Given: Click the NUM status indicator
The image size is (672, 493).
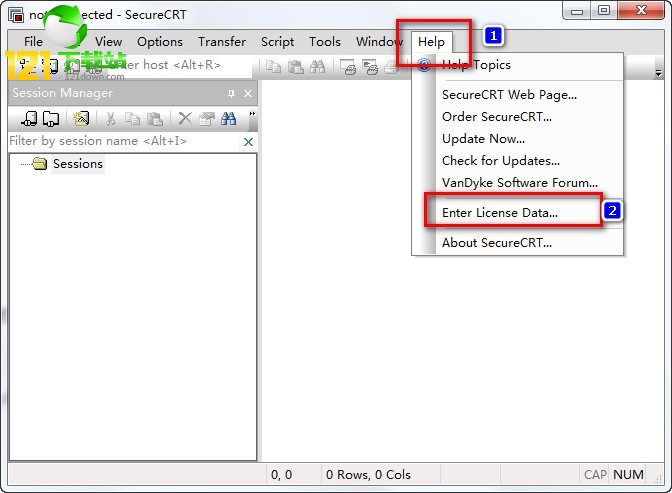Looking at the screenshot, I should click(x=628, y=475).
